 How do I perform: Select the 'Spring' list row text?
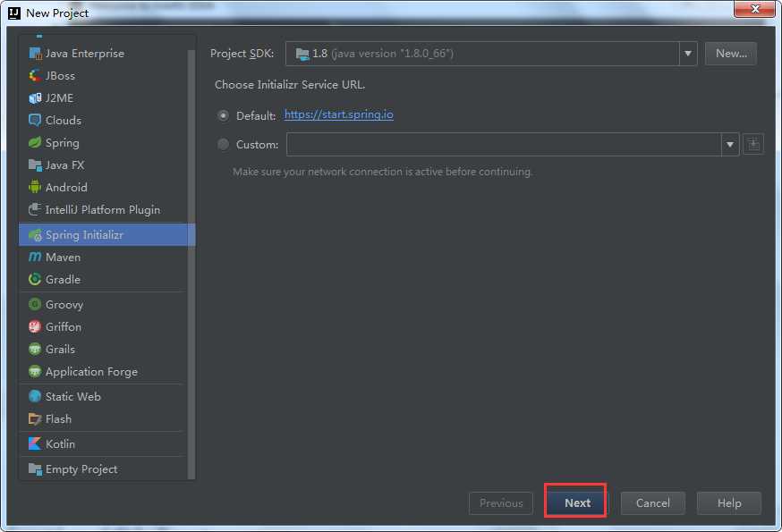point(63,143)
